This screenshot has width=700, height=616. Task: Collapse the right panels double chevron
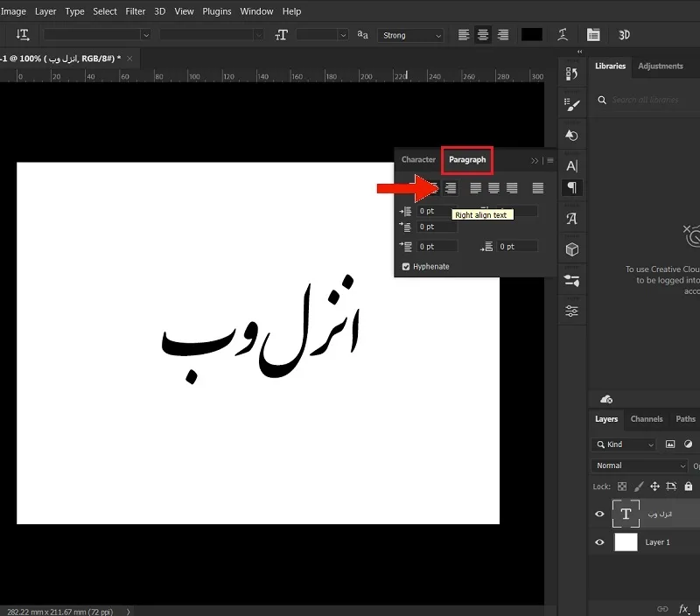[x=579, y=52]
